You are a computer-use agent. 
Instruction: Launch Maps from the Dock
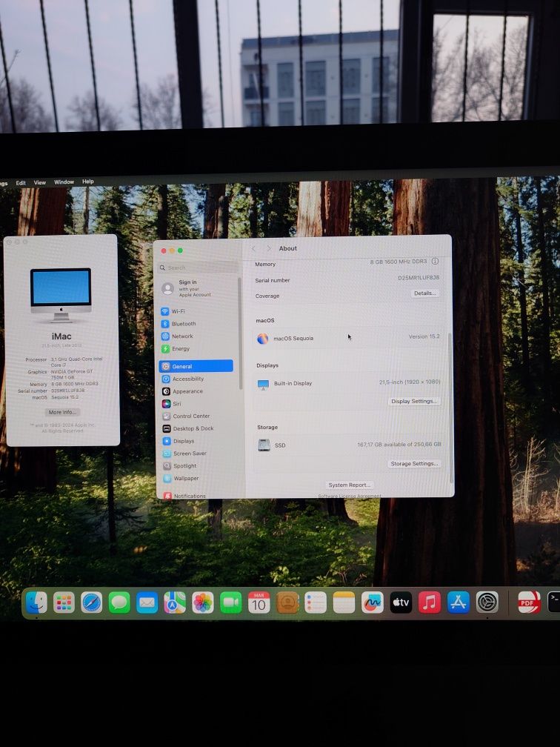(175, 602)
